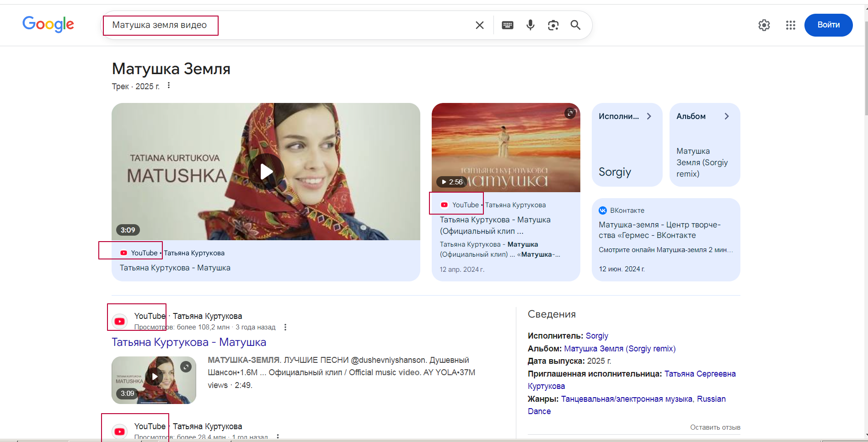Open Google quick settings gear
Screen dimensions: 868x442
[x=764, y=25]
